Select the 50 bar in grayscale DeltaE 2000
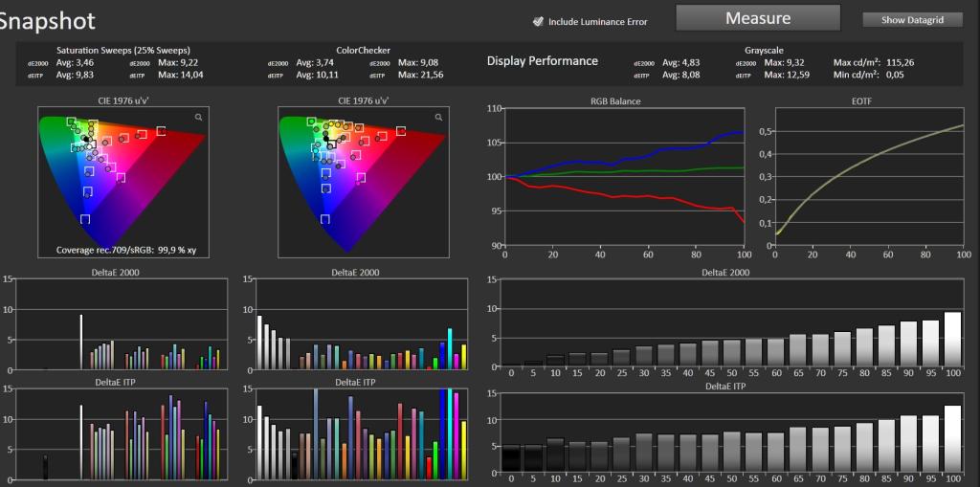Viewport: 980px width, 487px height. 732,353
